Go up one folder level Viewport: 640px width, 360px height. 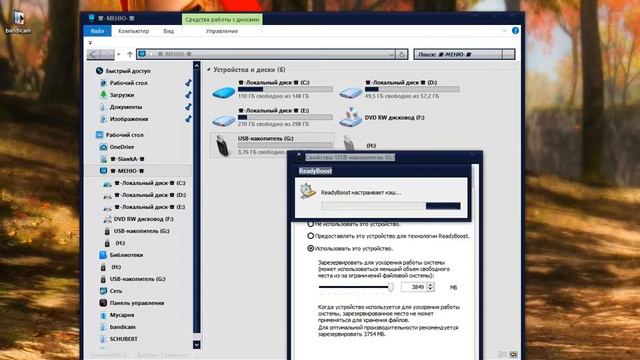pos(129,54)
